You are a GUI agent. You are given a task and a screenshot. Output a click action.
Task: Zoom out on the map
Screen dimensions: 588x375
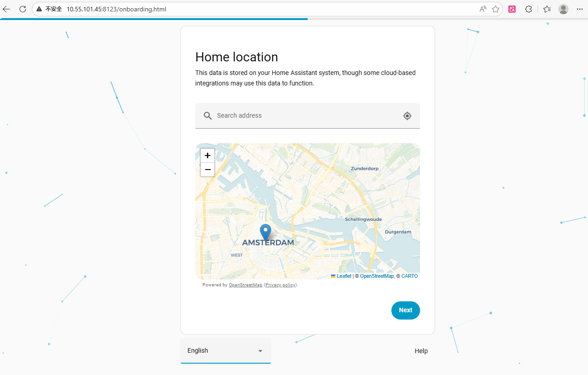click(x=208, y=170)
